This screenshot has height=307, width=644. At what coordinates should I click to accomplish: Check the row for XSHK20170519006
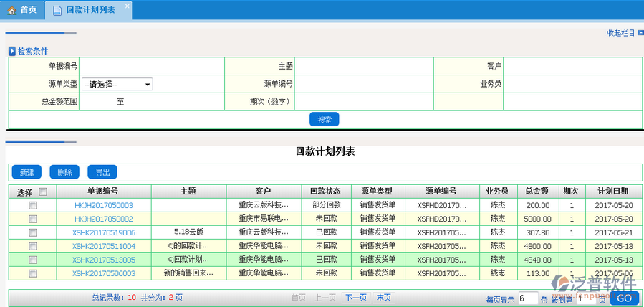tap(32, 232)
